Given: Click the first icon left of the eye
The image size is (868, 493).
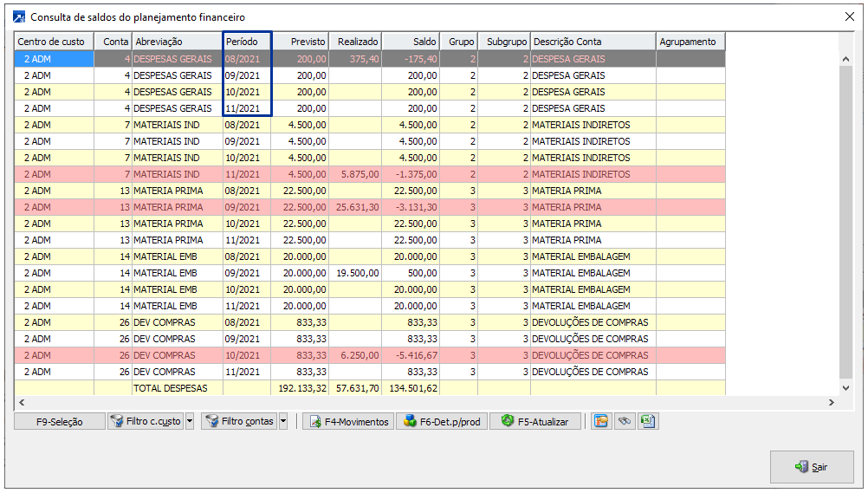Looking at the screenshot, I should click(x=599, y=421).
